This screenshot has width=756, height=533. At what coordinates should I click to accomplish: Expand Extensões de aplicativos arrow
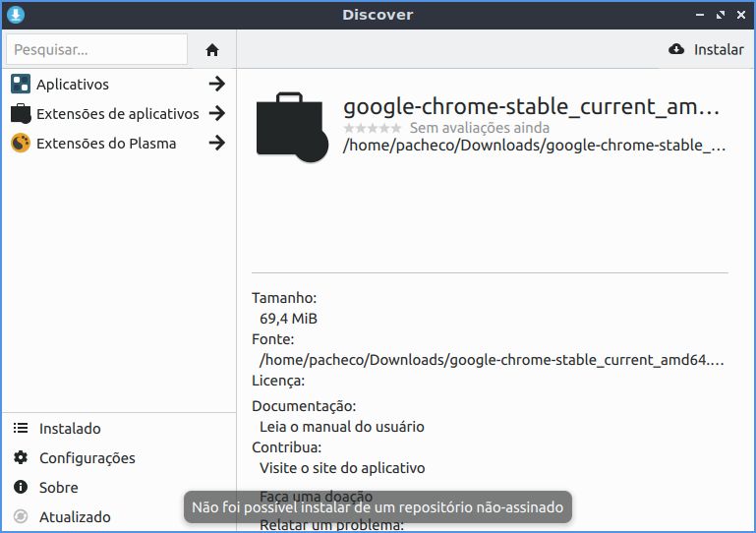click(x=217, y=113)
